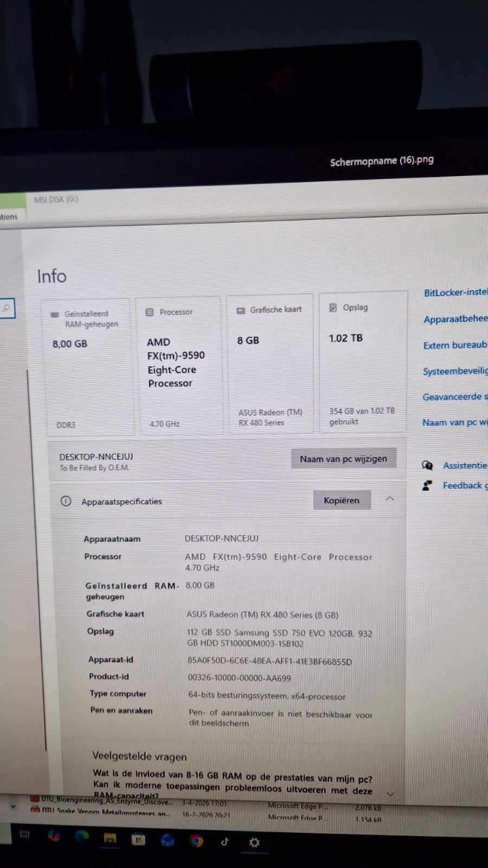Click Naam van pc wijzigen button
The width and height of the screenshot is (488, 868).
(344, 459)
